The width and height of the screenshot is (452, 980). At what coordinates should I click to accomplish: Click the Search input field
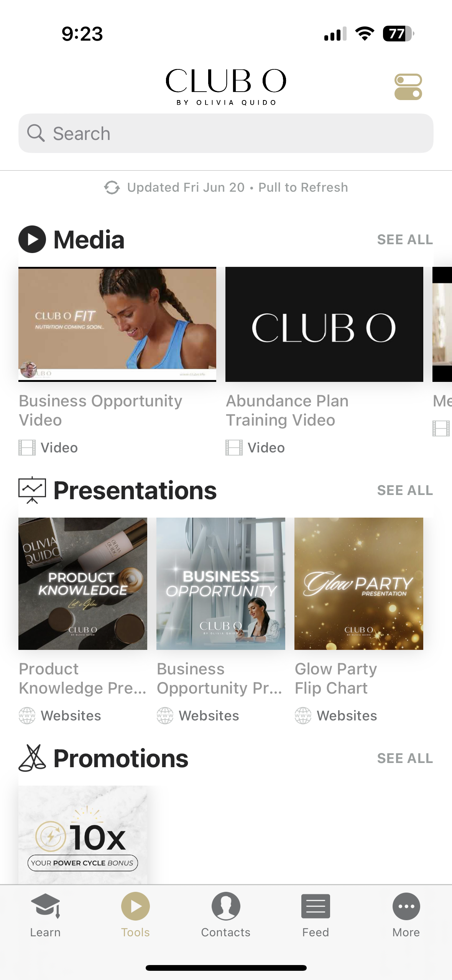point(226,133)
